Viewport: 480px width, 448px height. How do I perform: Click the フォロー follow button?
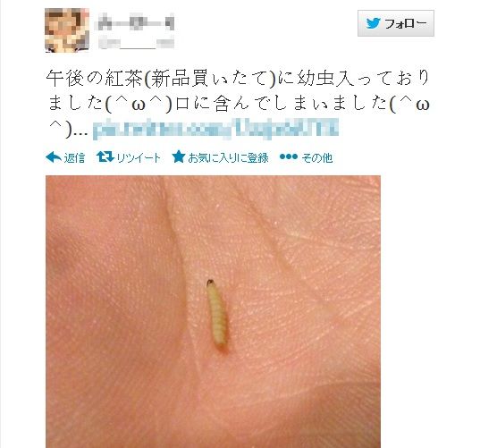click(396, 23)
